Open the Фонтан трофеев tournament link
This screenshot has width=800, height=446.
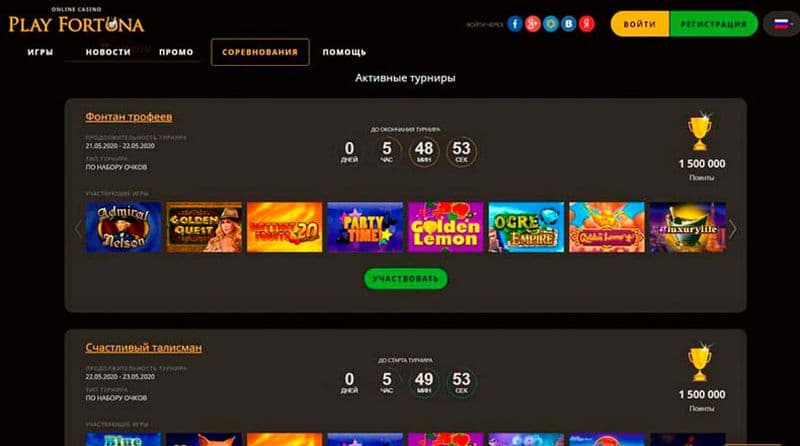[x=129, y=116]
